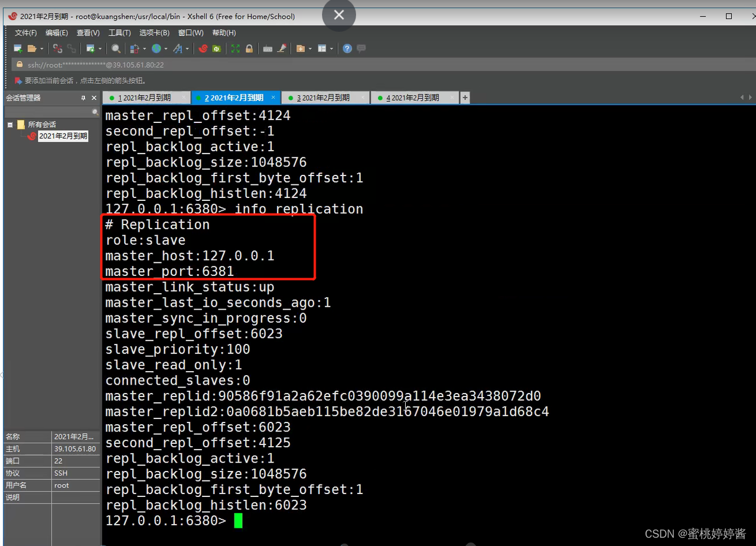Viewport: 756px width, 546px height.
Task: Click the Font toolbar icon
Action: point(178,48)
